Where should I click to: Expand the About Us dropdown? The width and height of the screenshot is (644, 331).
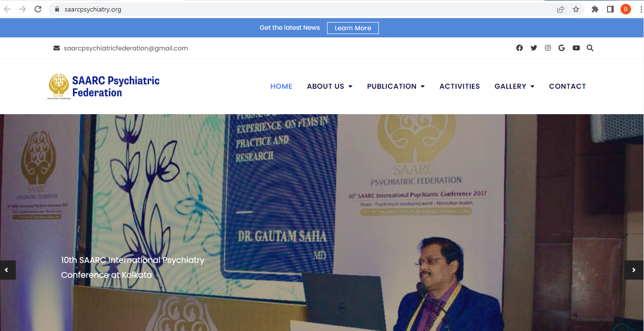pyautogui.click(x=330, y=86)
